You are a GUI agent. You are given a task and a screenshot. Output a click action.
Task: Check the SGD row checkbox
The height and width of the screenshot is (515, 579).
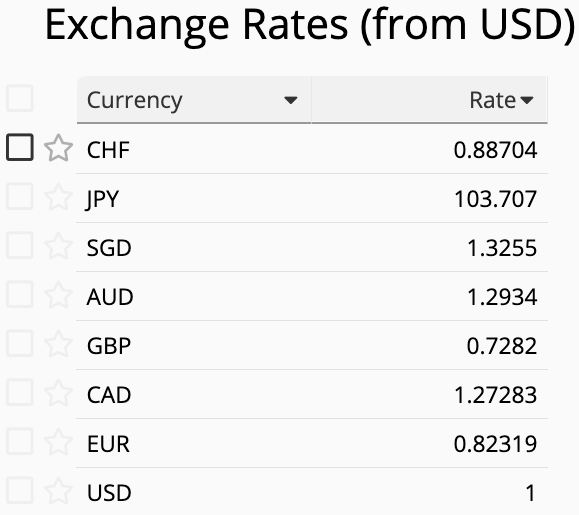click(x=20, y=246)
